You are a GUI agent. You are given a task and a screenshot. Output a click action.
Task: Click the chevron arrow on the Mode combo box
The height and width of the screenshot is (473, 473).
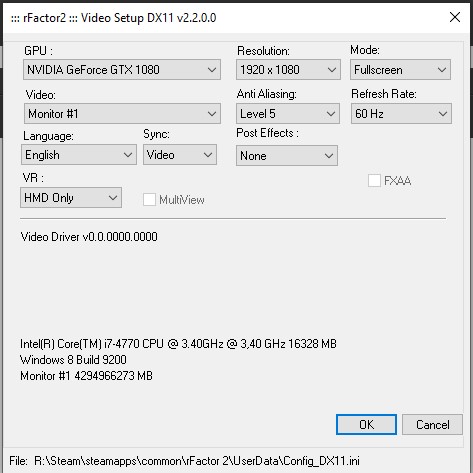[442, 70]
